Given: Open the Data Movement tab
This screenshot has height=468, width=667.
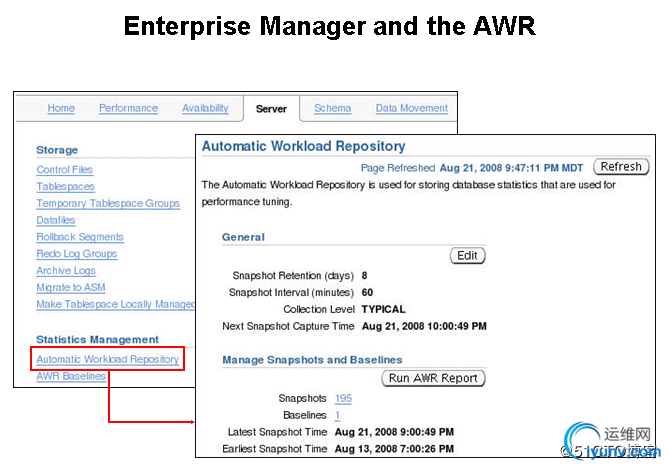Looking at the screenshot, I should click(x=412, y=108).
